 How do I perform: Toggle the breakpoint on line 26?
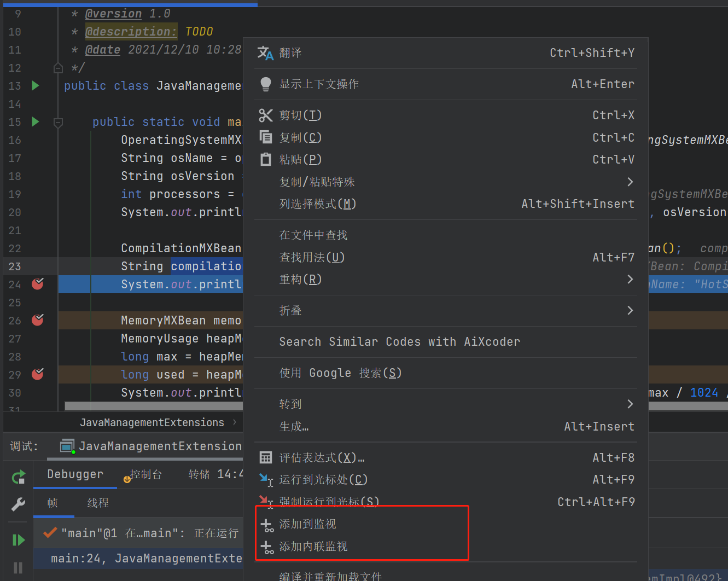click(38, 320)
